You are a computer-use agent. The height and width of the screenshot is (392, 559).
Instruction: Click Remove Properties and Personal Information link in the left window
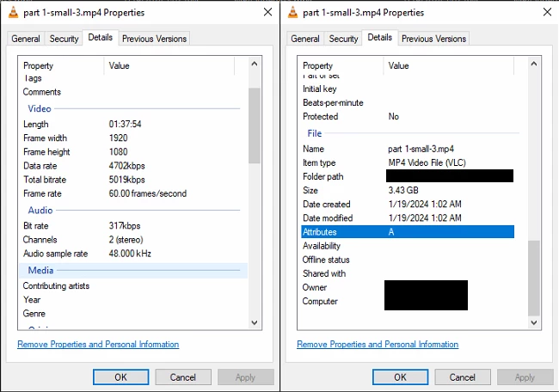click(x=98, y=344)
